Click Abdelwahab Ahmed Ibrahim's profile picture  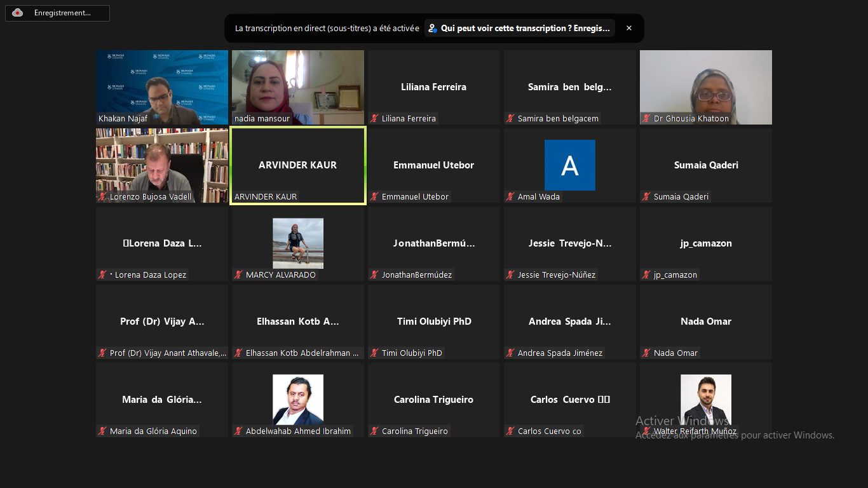tap(298, 400)
